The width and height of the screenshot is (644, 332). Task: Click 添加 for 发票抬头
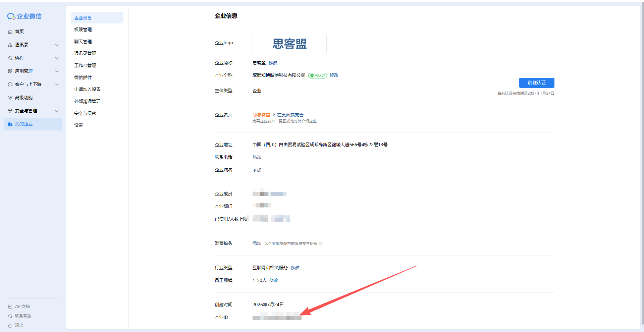(257, 243)
